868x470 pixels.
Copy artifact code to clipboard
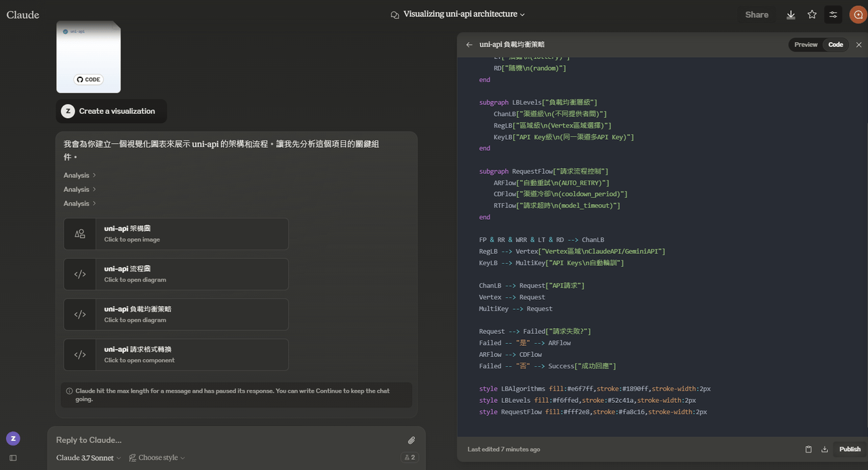pyautogui.click(x=808, y=449)
